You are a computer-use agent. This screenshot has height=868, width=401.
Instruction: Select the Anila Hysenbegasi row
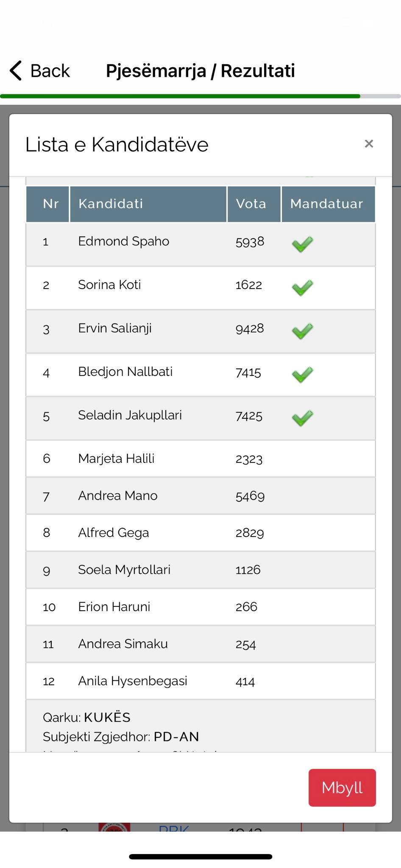(x=133, y=681)
